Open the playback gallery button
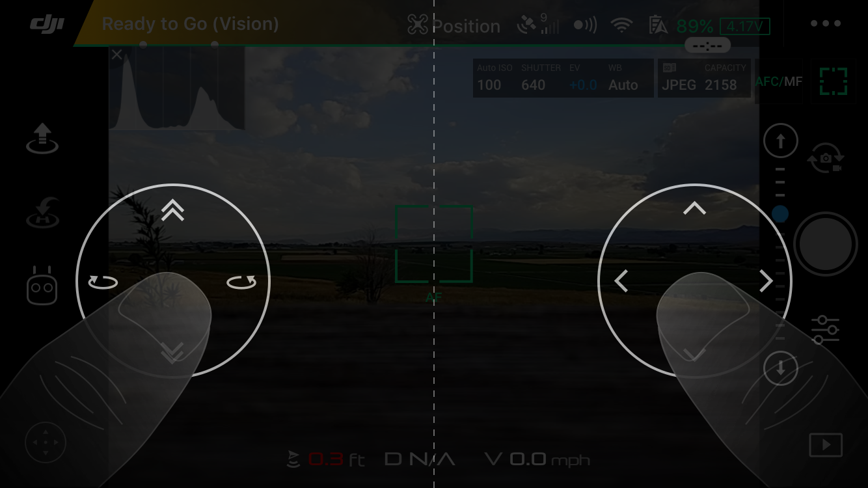This screenshot has width=868, height=488. tap(826, 445)
